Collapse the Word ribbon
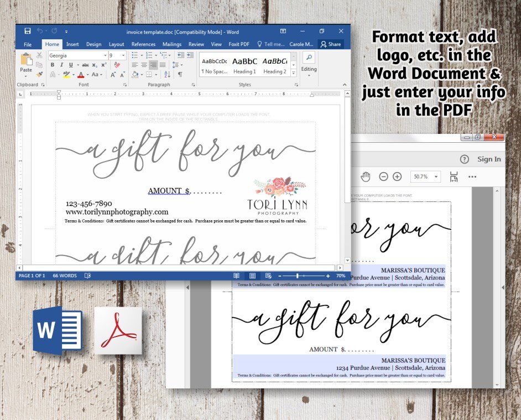 (x=345, y=85)
